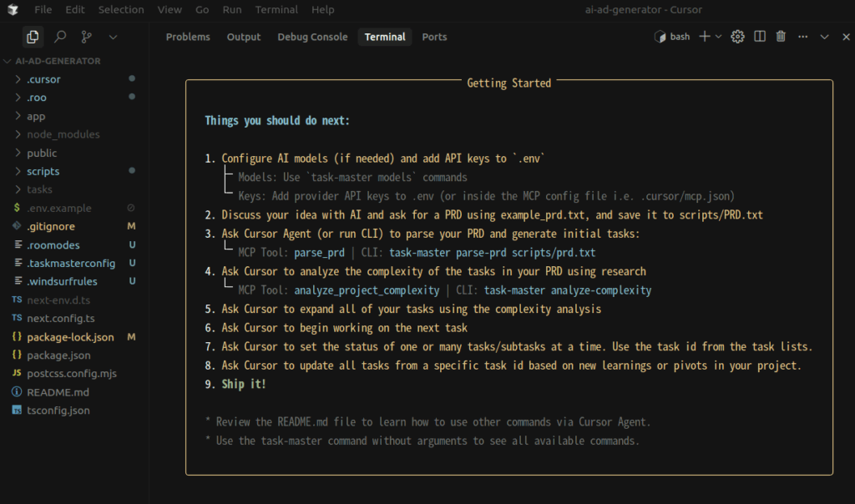Select the bash terminal shell icon
Viewport: 855px width, 504px height.
point(660,37)
